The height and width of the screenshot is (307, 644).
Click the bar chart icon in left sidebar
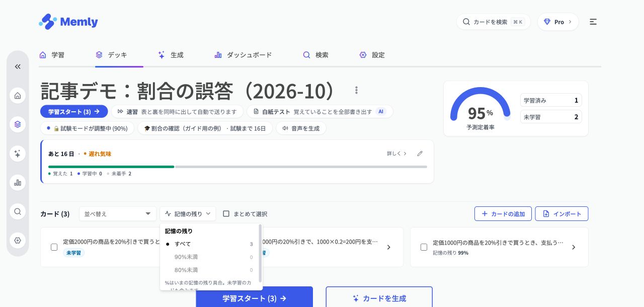pos(18,182)
